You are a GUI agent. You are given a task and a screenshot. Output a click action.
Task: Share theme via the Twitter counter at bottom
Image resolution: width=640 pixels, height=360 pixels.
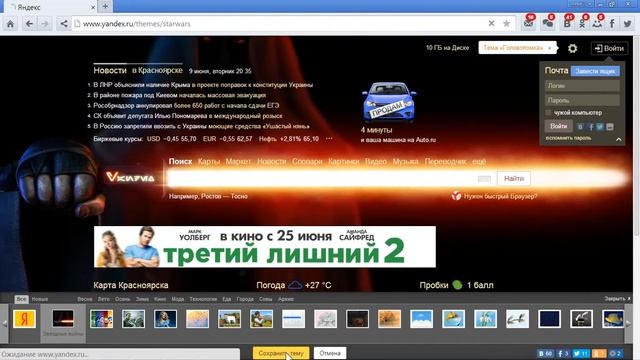pyautogui.click(x=581, y=353)
